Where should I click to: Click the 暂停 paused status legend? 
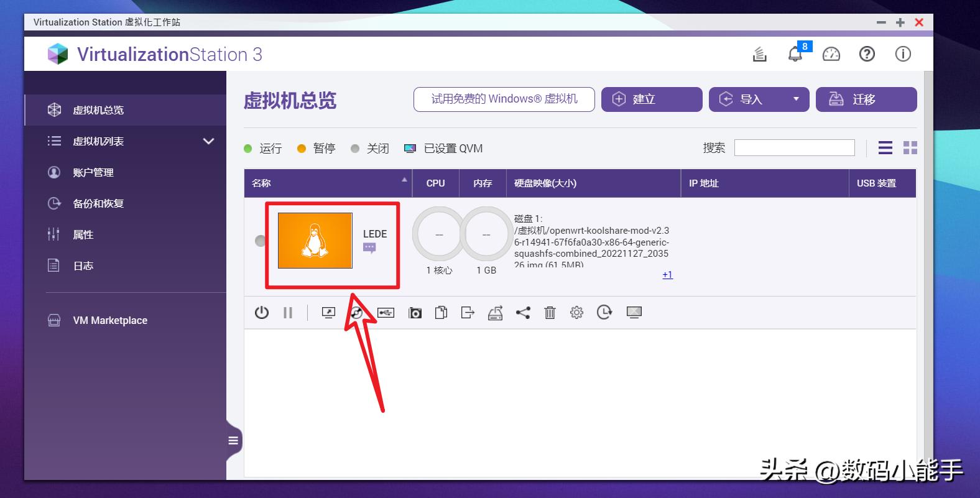tap(317, 148)
